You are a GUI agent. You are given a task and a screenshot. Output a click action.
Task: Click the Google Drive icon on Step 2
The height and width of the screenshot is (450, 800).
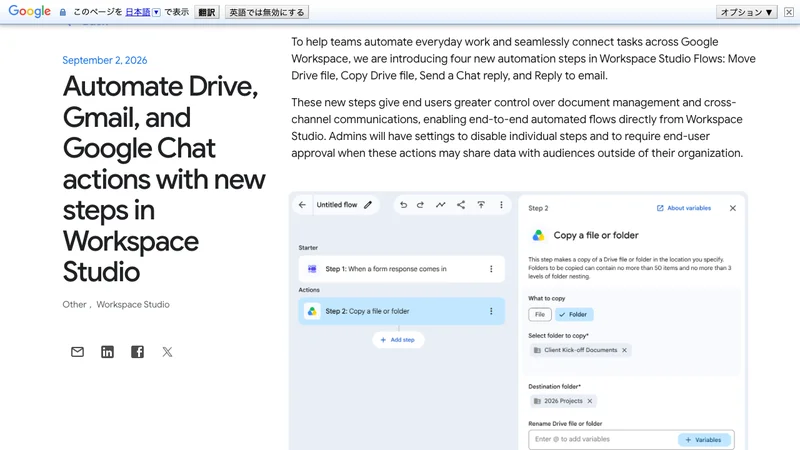(x=312, y=311)
